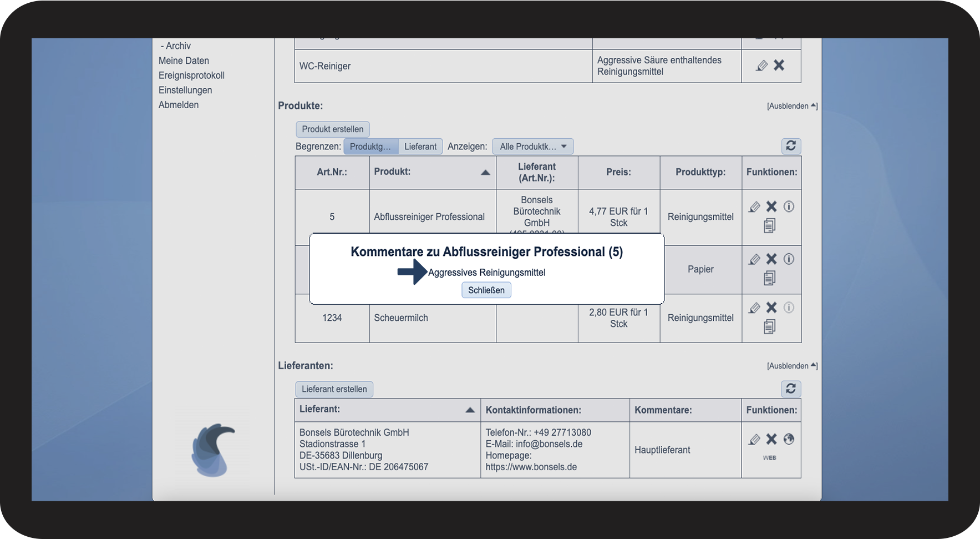Viewport: 980px width, 539px height.
Task: Delete the Bonsels Bürotechnik supplier
Action: click(771, 440)
